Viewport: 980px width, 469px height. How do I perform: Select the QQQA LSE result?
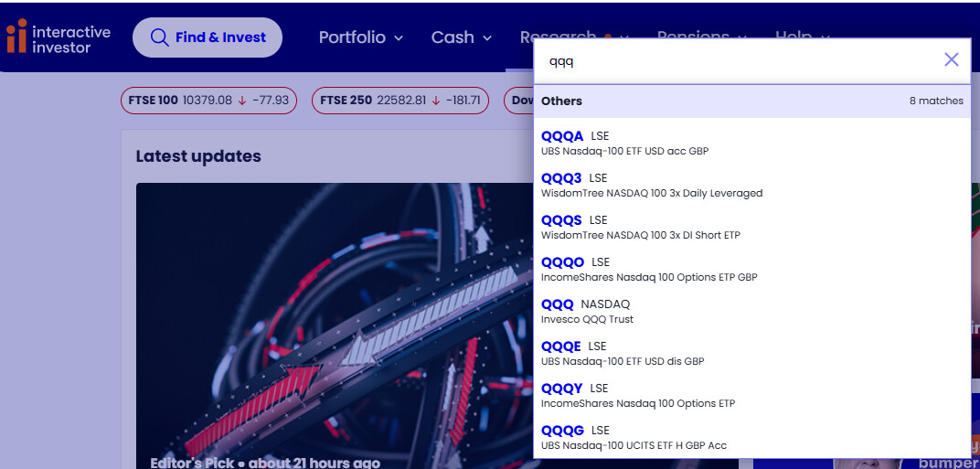(x=751, y=144)
